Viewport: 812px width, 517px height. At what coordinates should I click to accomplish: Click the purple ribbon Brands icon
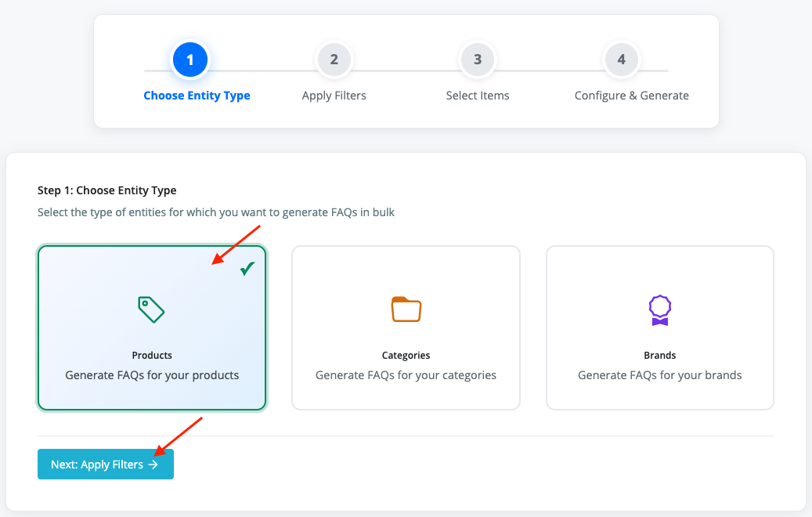coord(660,310)
